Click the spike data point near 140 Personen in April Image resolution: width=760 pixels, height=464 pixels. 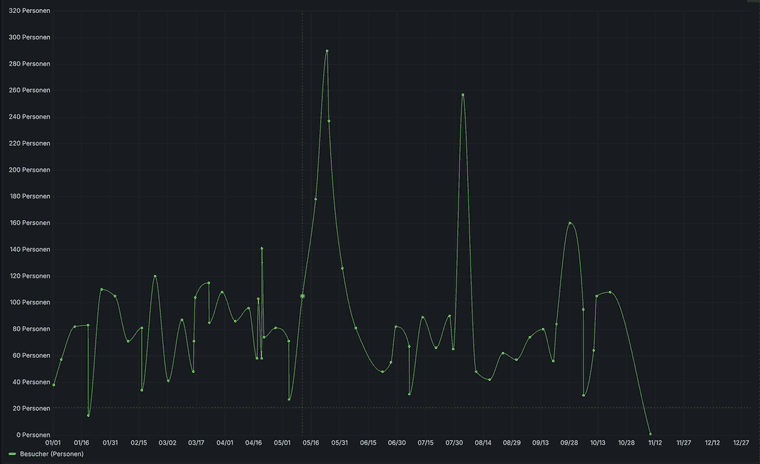pyautogui.click(x=262, y=248)
